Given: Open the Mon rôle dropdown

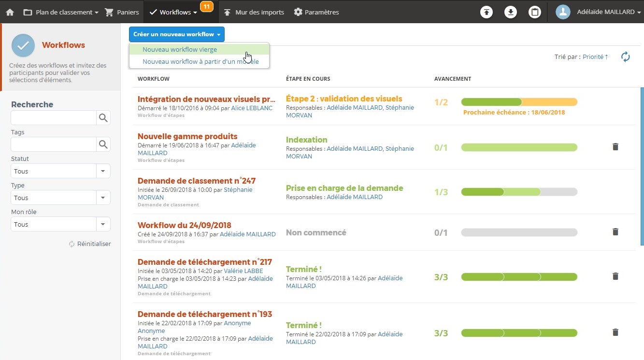Looking at the screenshot, I should pyautogui.click(x=60, y=224).
